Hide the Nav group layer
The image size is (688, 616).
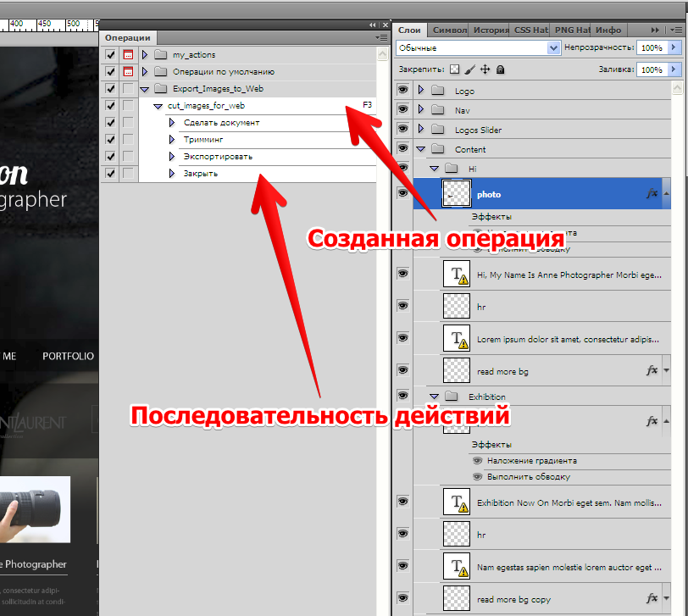[x=402, y=109]
